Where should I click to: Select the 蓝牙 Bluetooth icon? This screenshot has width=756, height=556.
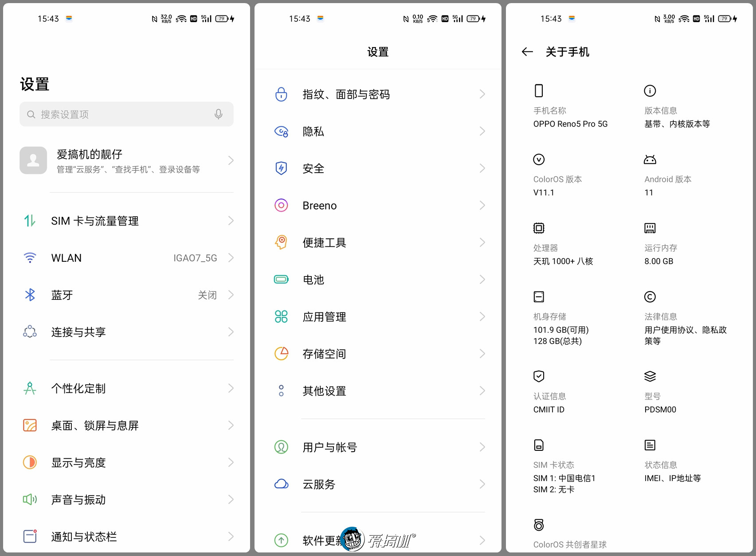[30, 295]
